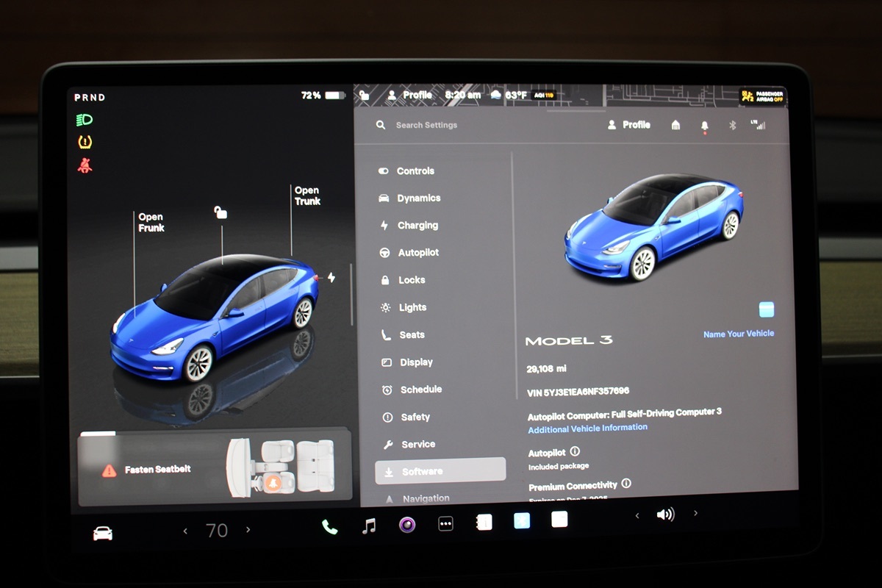Click Additional Vehicle Information link
Image resolution: width=882 pixels, height=588 pixels.
tap(587, 428)
